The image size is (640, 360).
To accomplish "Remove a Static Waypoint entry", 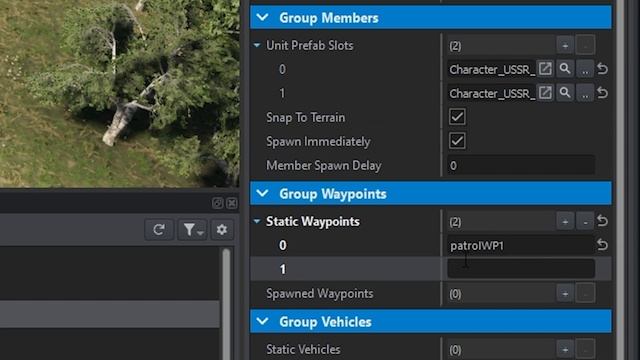I will coord(585,222).
